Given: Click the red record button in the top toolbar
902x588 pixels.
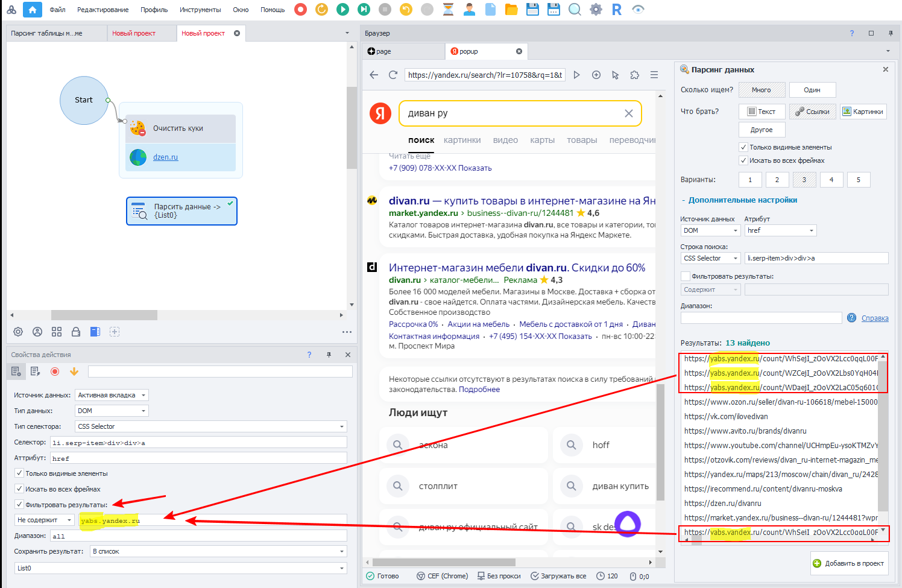Looking at the screenshot, I should (300, 10).
